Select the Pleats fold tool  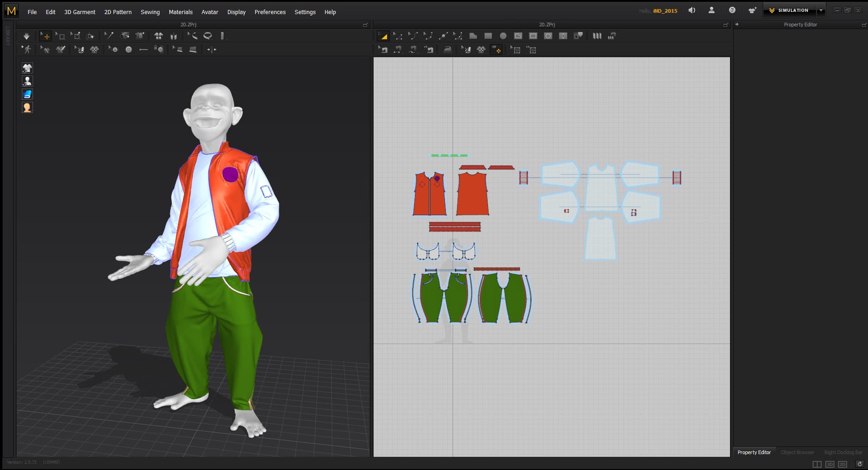pyautogui.click(x=597, y=36)
